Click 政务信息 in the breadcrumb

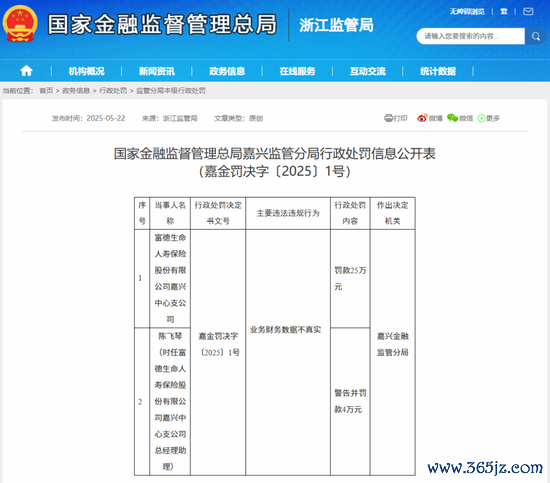pyautogui.click(x=76, y=91)
